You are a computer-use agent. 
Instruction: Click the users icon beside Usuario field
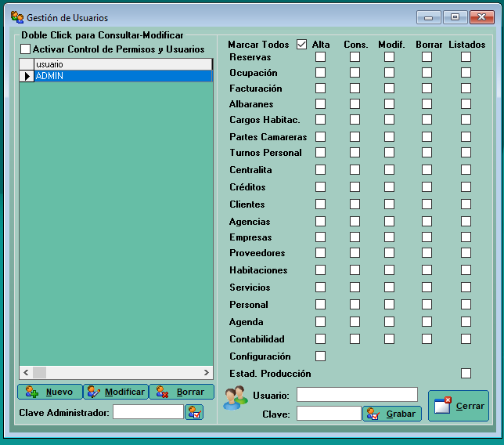pos(235,398)
